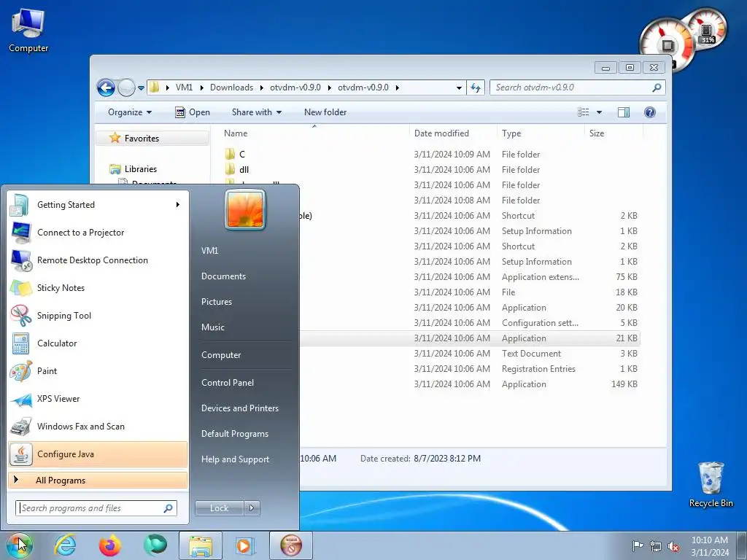Open Action Center flag tray icon
Screen dimensions: 747x560
click(x=637, y=546)
